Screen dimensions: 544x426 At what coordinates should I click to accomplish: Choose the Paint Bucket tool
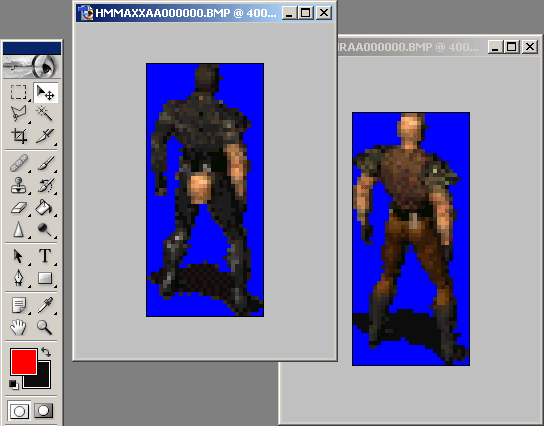[45, 207]
